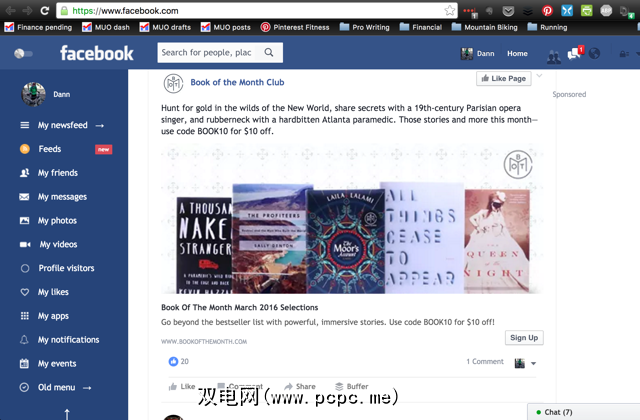Click the Pinterest extension icon
This screenshot has width=640, height=420.
coord(547,11)
